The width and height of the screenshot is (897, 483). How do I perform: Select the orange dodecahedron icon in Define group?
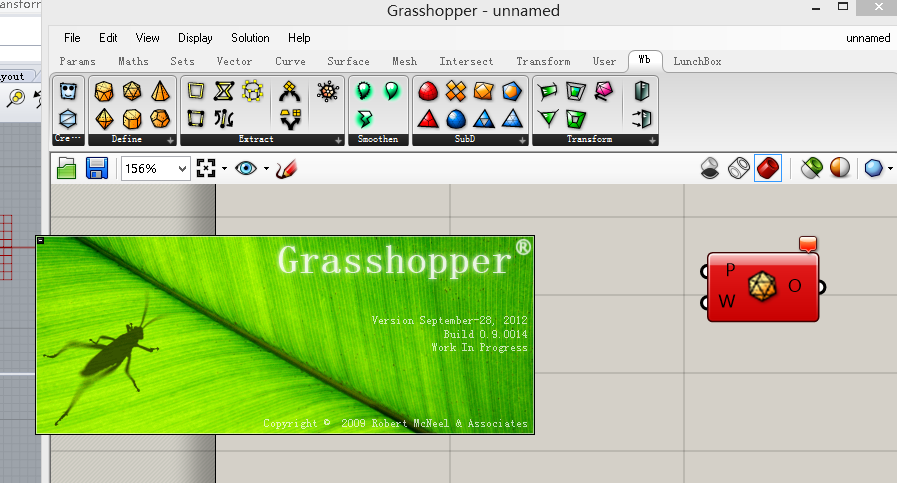160,119
